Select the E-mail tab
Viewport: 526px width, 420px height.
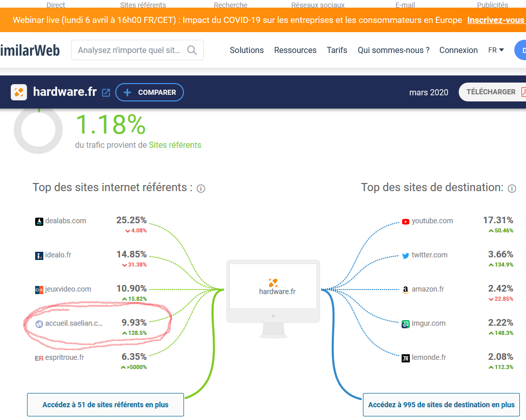click(405, 5)
